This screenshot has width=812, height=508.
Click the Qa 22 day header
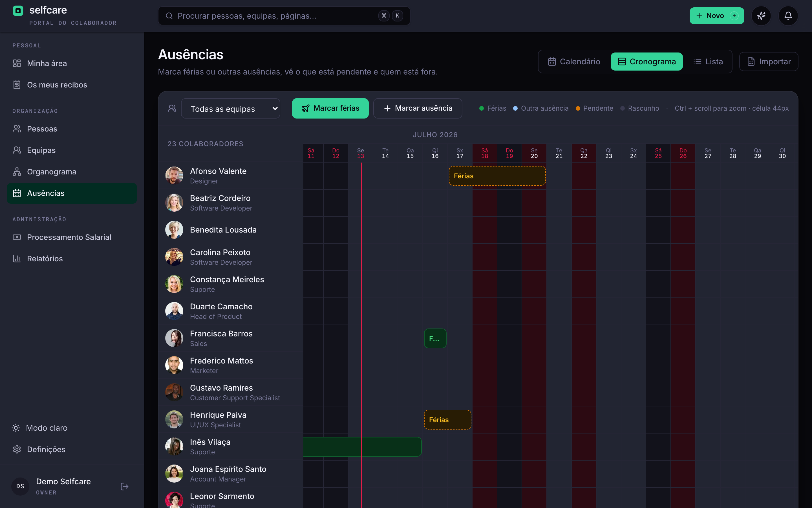(x=584, y=153)
